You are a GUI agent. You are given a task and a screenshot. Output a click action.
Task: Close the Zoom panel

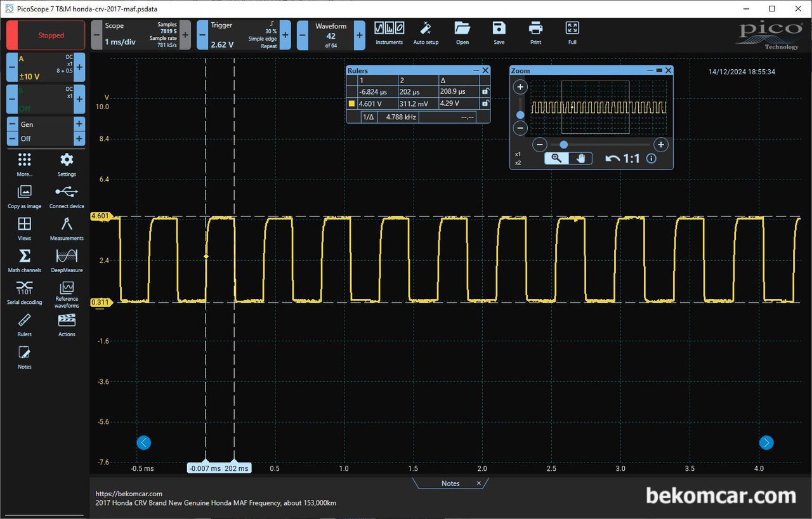(x=668, y=70)
